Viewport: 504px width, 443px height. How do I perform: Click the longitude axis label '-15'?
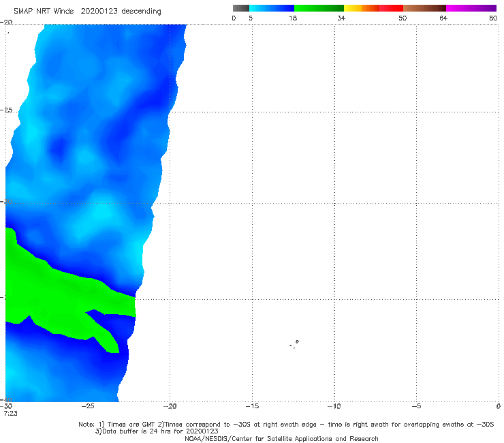[252, 406]
